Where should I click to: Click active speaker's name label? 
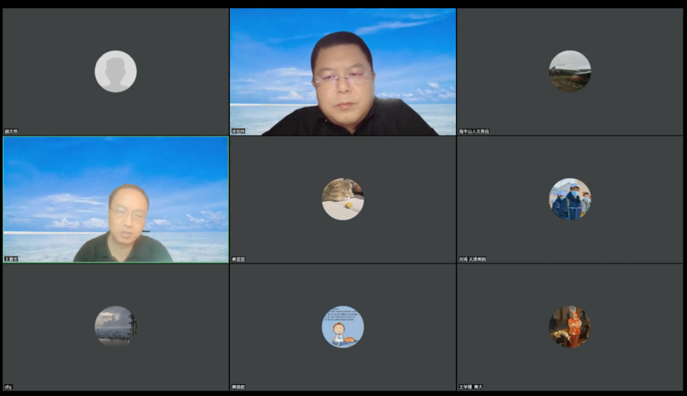pyautogui.click(x=11, y=259)
